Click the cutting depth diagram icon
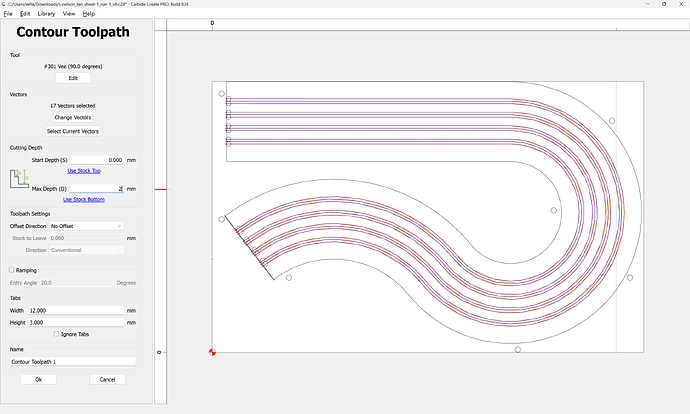 (20, 180)
